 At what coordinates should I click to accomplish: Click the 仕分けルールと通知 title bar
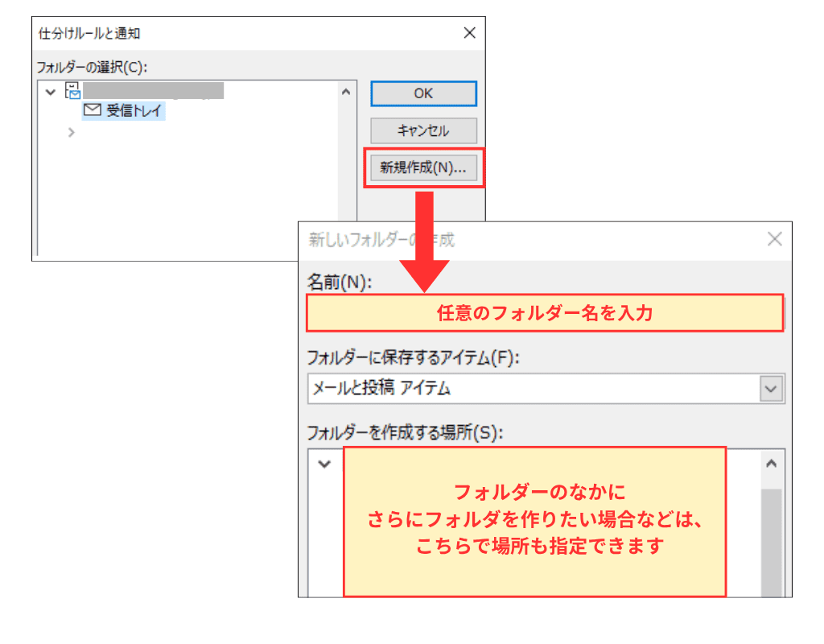241,32
